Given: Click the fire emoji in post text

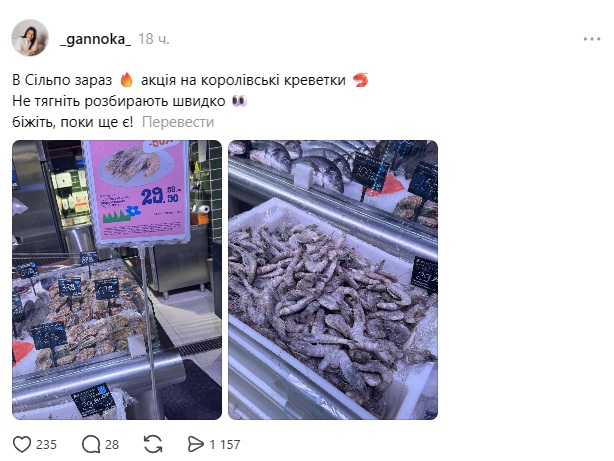Looking at the screenshot, I should pos(126,80).
